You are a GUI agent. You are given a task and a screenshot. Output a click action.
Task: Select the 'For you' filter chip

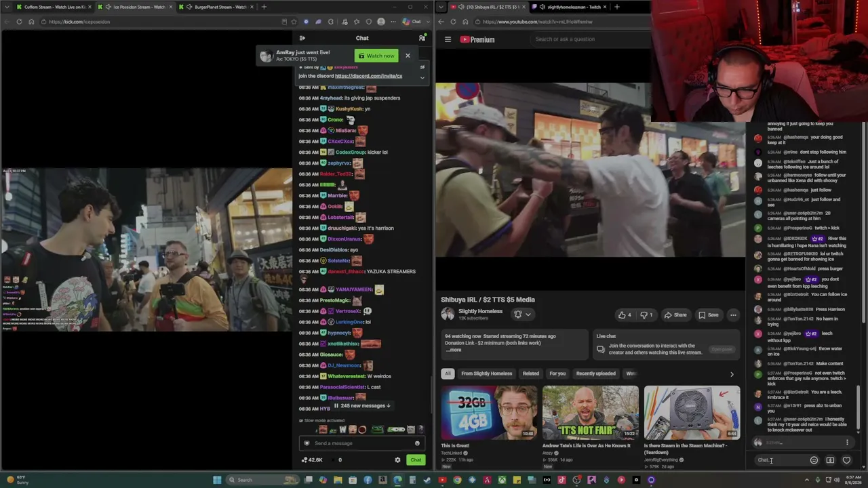[557, 373]
